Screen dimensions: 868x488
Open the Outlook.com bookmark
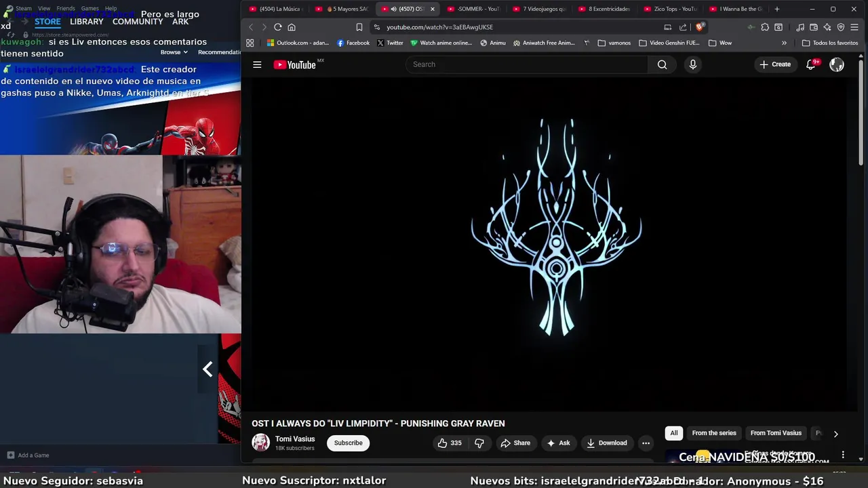pos(298,43)
